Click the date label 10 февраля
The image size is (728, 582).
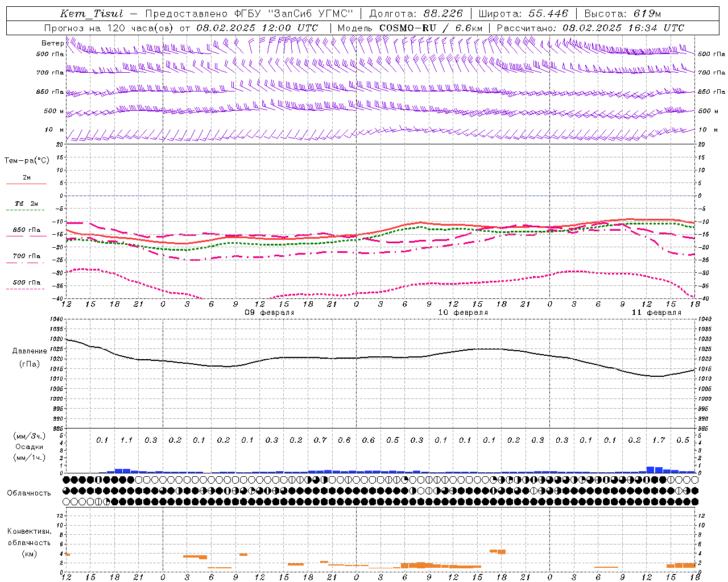[x=463, y=313]
